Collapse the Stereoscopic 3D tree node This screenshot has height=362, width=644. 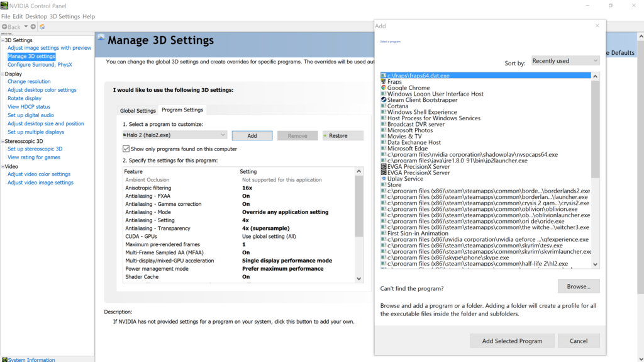click(3, 141)
